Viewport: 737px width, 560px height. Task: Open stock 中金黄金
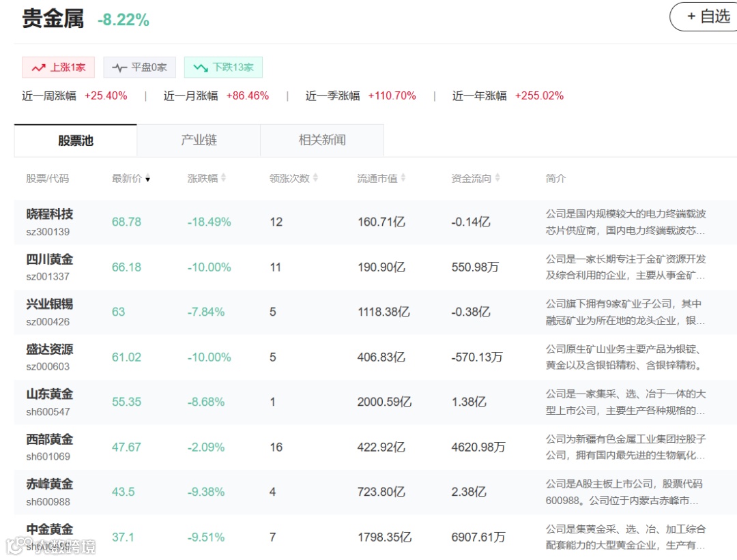coord(50,529)
